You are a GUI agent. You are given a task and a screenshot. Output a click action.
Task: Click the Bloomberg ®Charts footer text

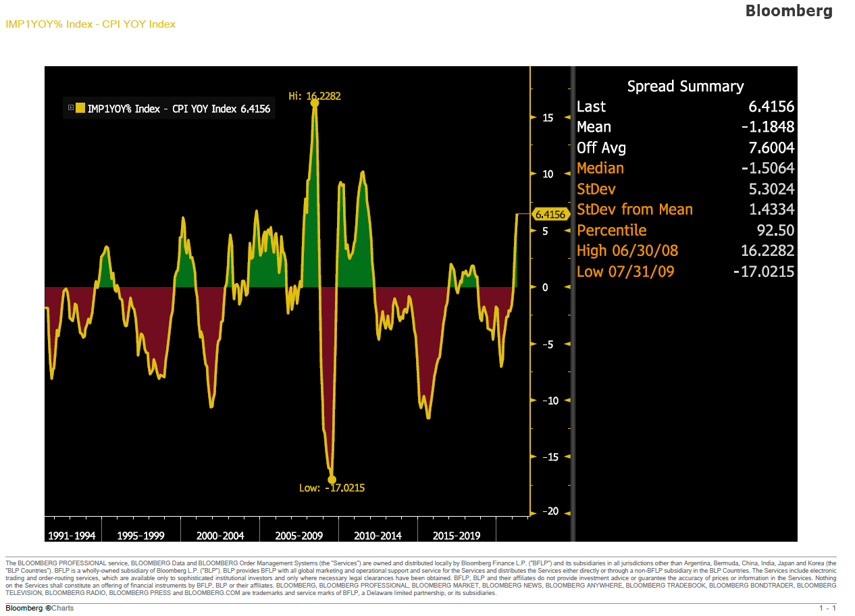tap(39, 609)
